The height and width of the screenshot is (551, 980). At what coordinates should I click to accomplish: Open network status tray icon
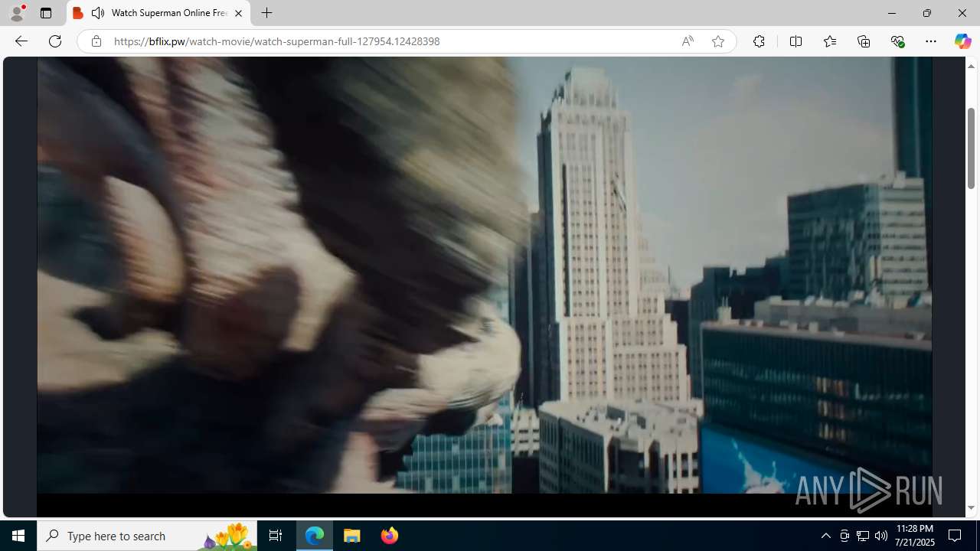click(x=863, y=536)
